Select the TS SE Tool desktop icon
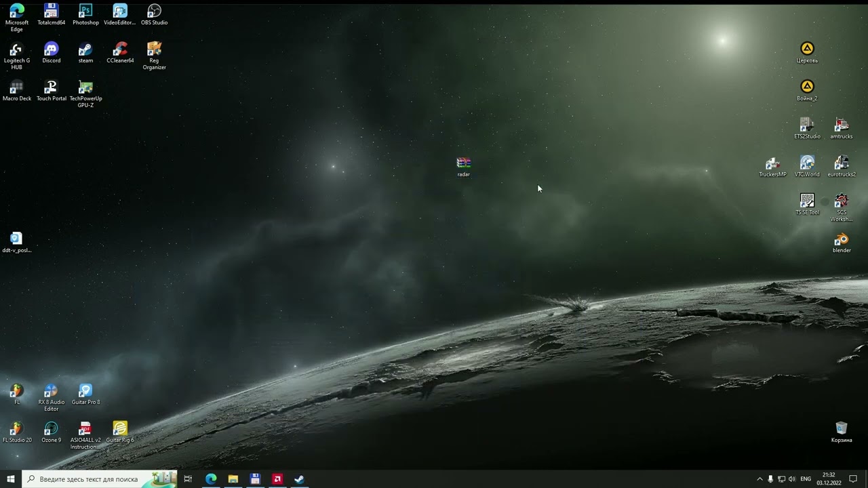 pos(807,205)
